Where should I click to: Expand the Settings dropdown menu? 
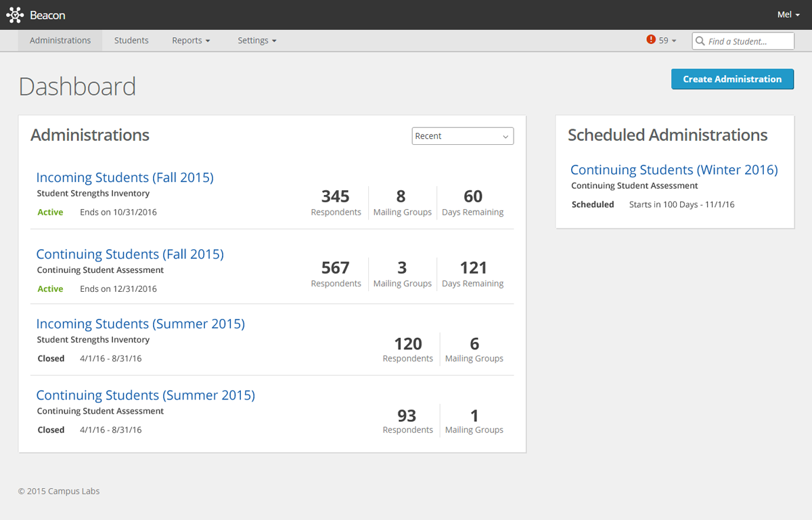256,41
